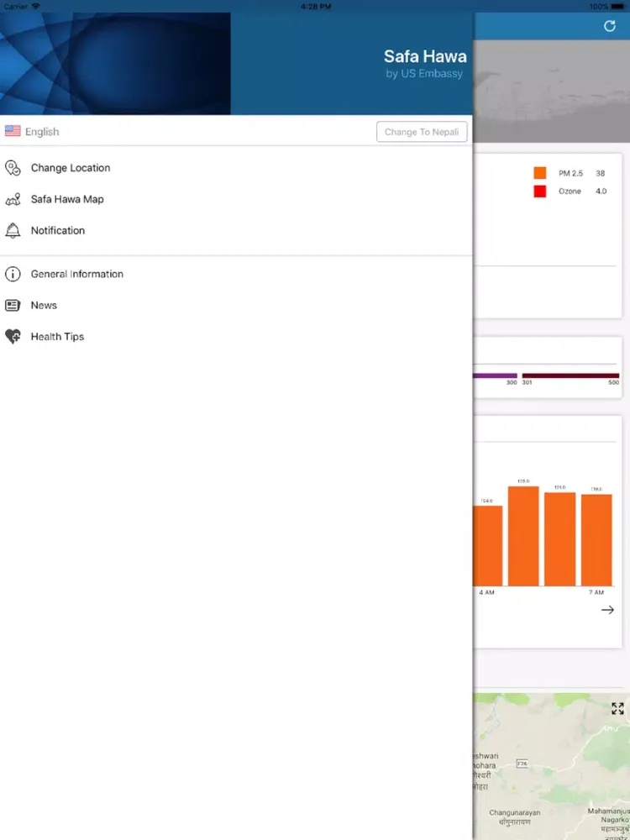Click the Ozone legend label
This screenshot has height=840, width=630.
[570, 192]
